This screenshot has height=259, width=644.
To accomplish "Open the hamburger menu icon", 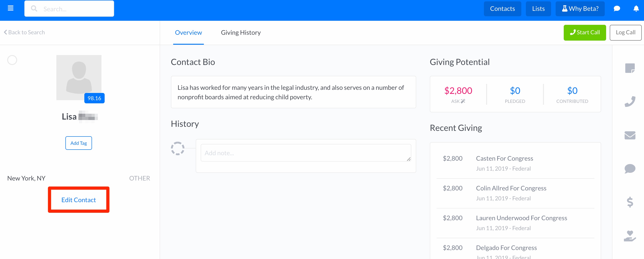I will 11,8.
